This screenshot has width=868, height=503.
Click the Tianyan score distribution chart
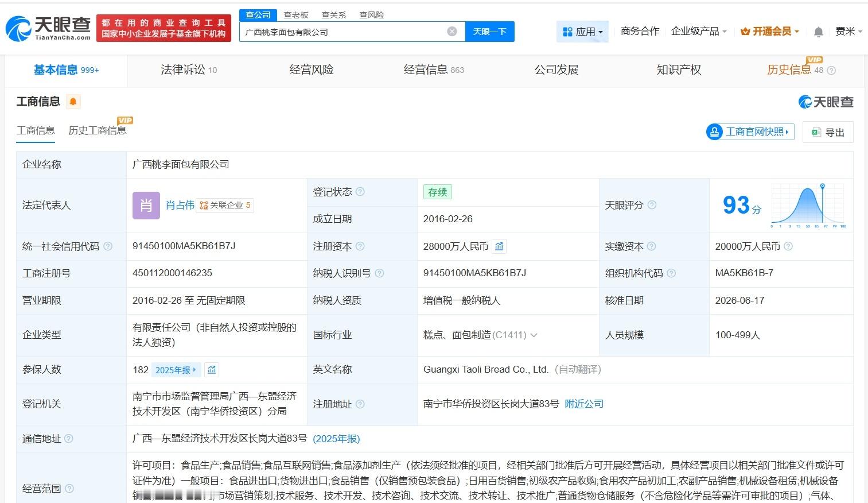tap(808, 206)
